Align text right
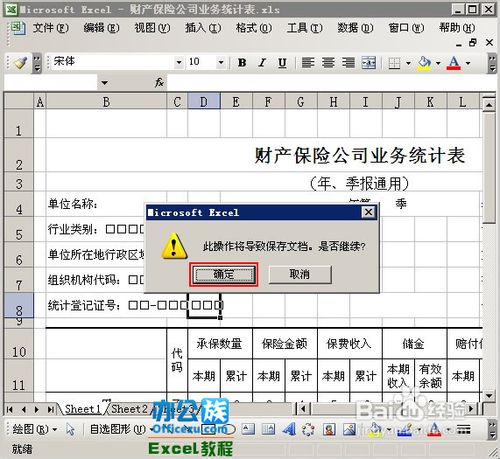500x459 pixels. (x=348, y=62)
